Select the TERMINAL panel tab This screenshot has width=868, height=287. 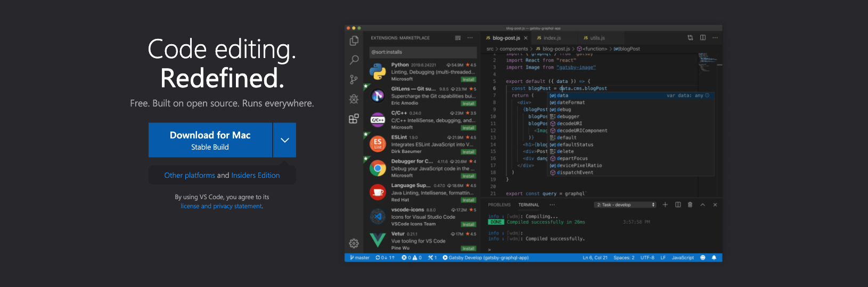(529, 204)
